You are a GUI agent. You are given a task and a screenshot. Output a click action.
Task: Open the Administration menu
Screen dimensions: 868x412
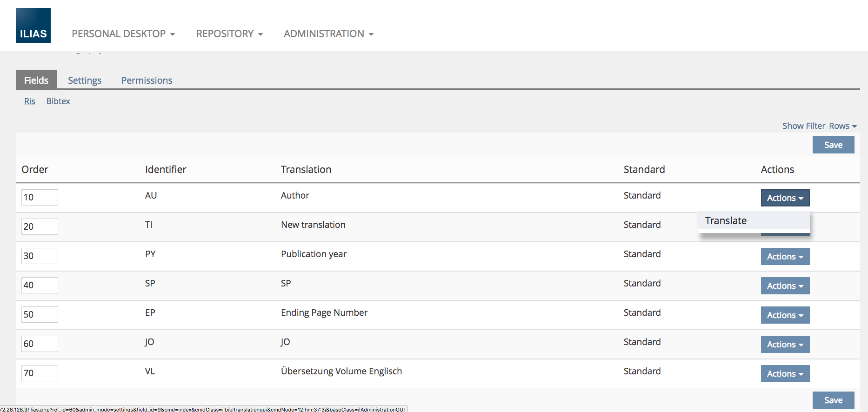click(x=328, y=34)
